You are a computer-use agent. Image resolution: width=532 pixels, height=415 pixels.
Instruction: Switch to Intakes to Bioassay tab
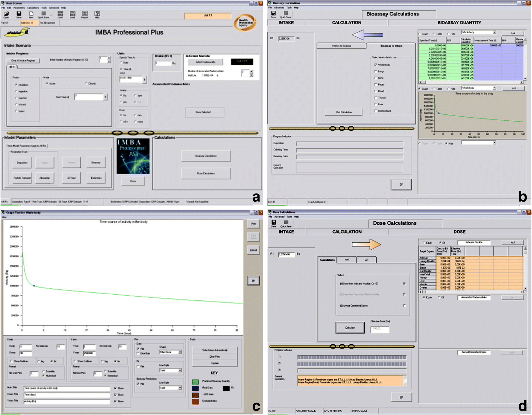(341, 46)
